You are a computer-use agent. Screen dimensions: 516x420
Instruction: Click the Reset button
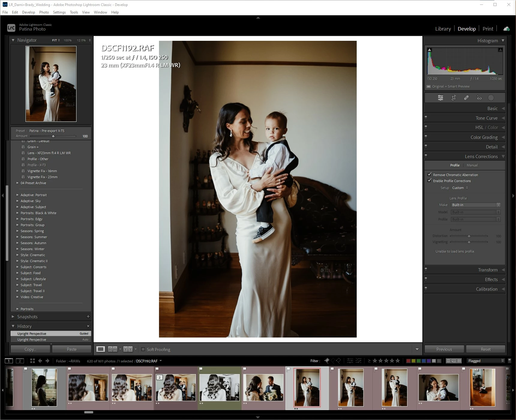click(486, 349)
